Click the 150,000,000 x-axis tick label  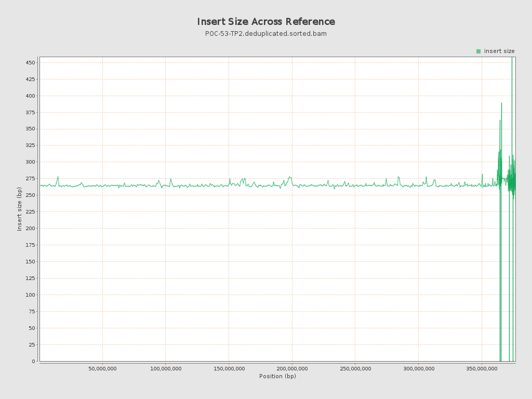[x=229, y=368]
